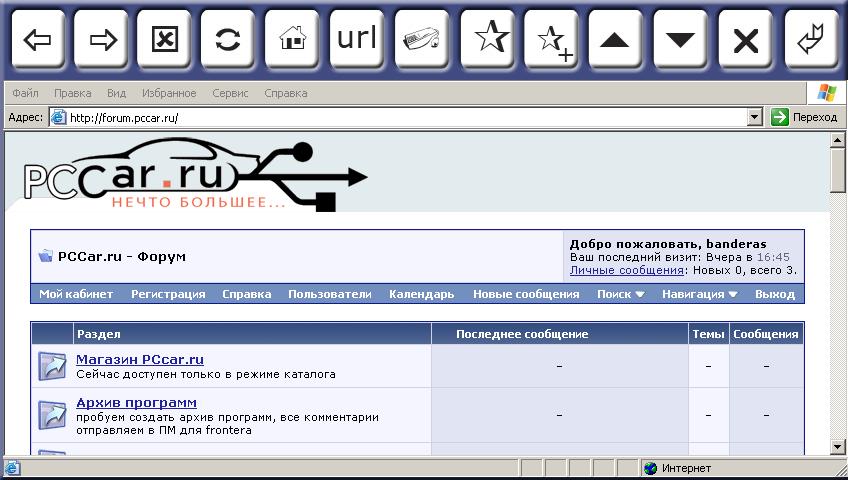
Task: Click the forward arrow toolbar button
Action: [102, 39]
